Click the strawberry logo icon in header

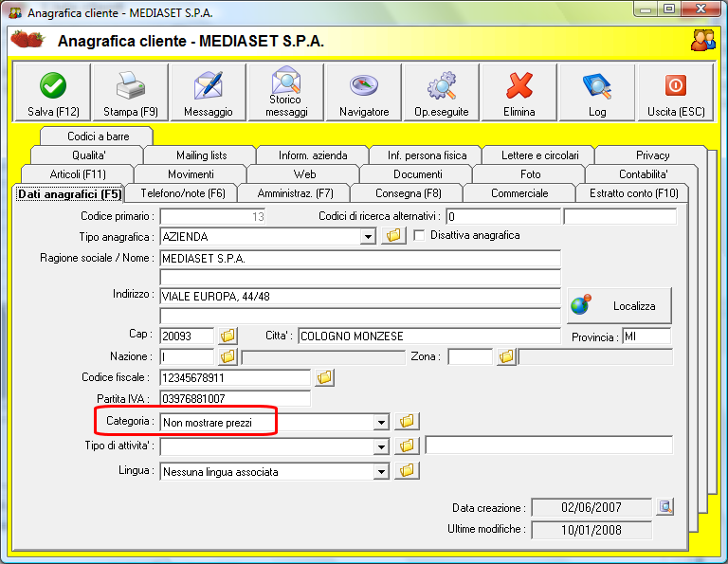click(27, 40)
